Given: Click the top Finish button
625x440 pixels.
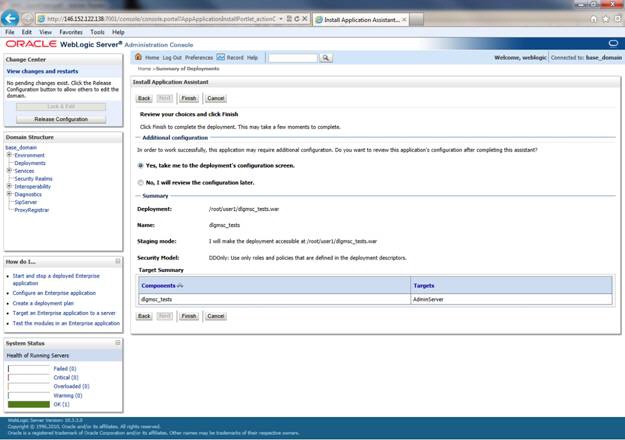Looking at the screenshot, I should (x=189, y=98).
